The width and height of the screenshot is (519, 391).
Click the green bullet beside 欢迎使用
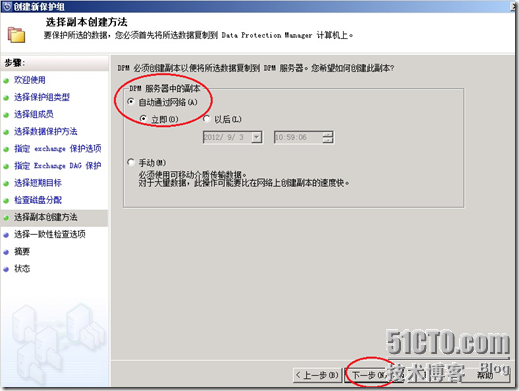click(x=6, y=81)
